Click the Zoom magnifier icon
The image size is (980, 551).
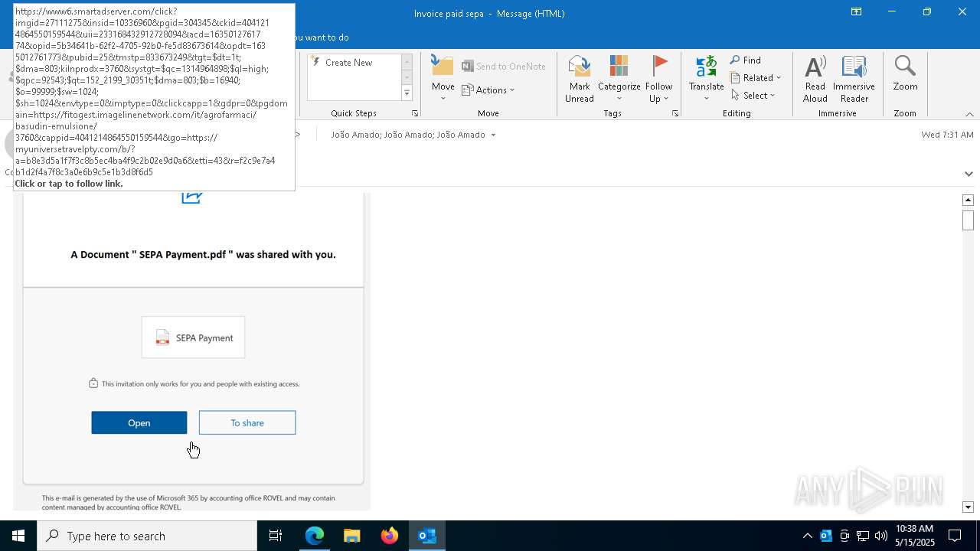tap(905, 66)
